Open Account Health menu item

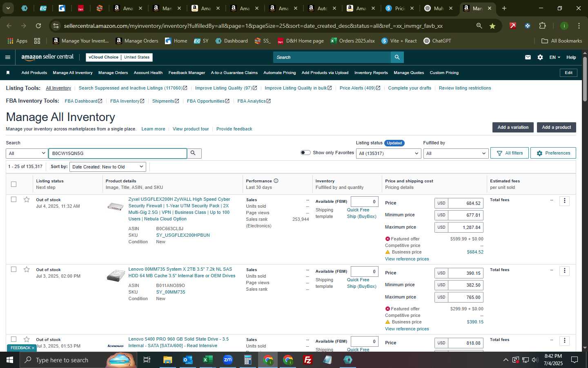(x=148, y=73)
